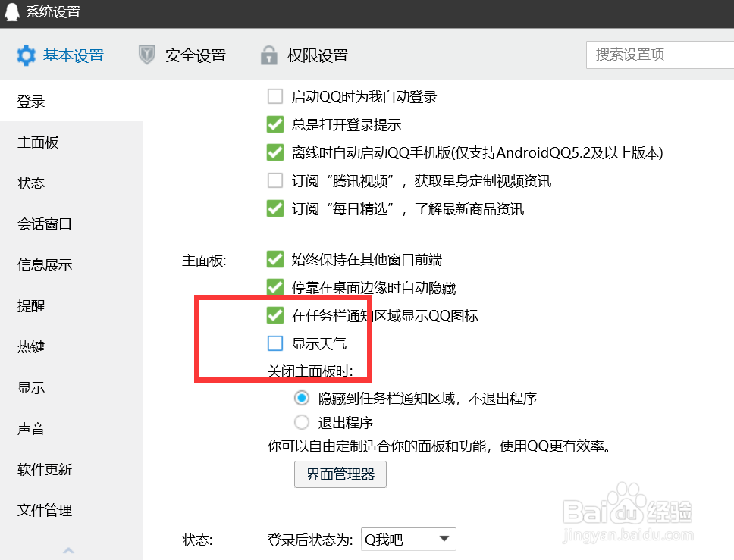Switch to the 安全设置 tab
The height and width of the screenshot is (560, 734).
tap(195, 55)
